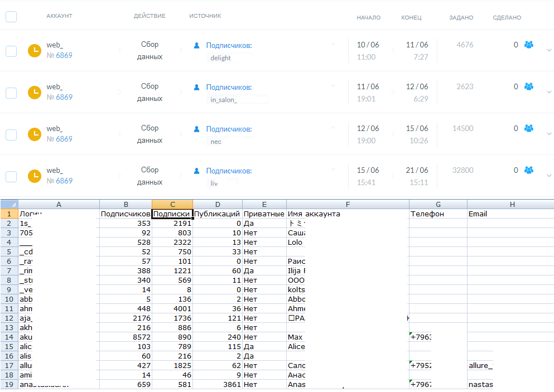The width and height of the screenshot is (554, 392).
Task: Click the КОНЕЦ column header
Action: pyautogui.click(x=411, y=18)
